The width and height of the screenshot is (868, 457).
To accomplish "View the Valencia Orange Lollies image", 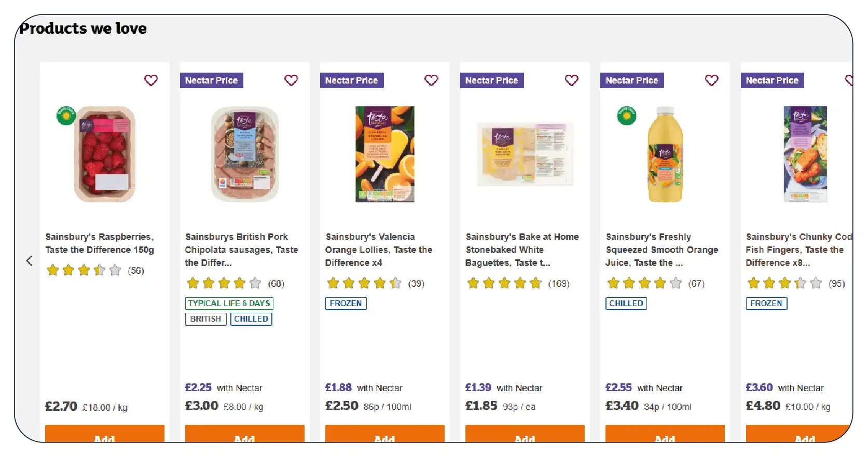I will (385, 154).
